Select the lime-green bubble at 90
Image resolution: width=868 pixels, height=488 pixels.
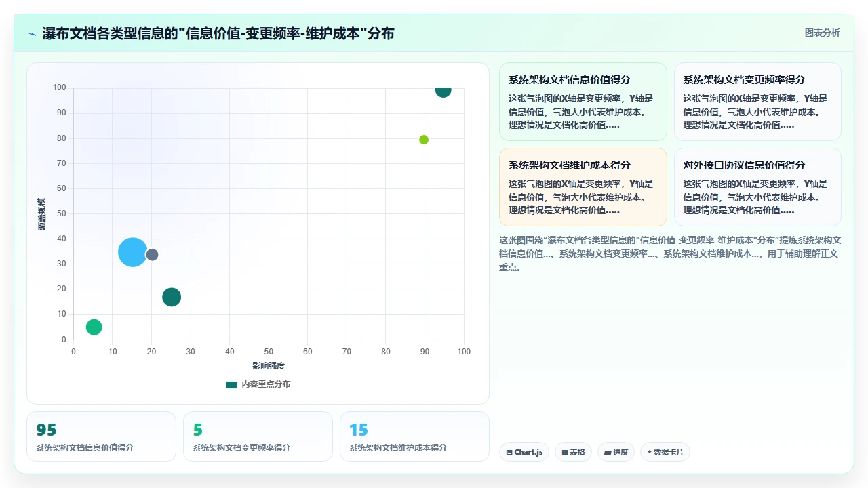tap(424, 140)
